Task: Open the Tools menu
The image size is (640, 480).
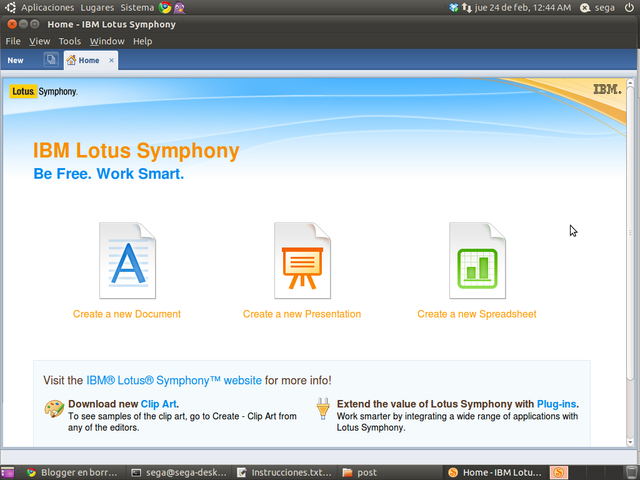Action: point(70,41)
